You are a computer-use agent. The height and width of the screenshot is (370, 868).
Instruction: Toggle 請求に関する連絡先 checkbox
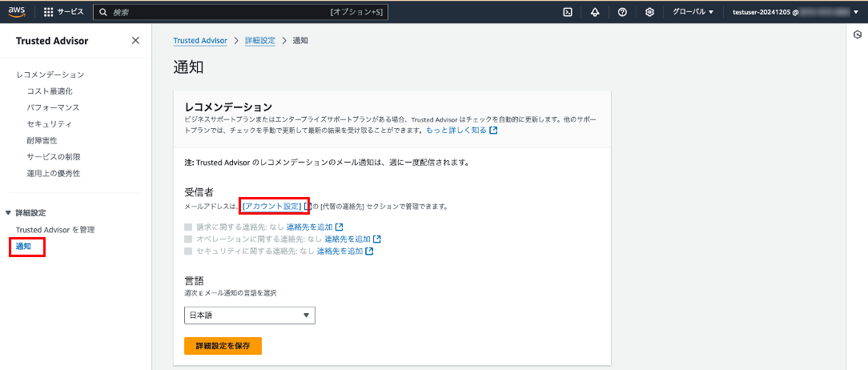click(188, 227)
